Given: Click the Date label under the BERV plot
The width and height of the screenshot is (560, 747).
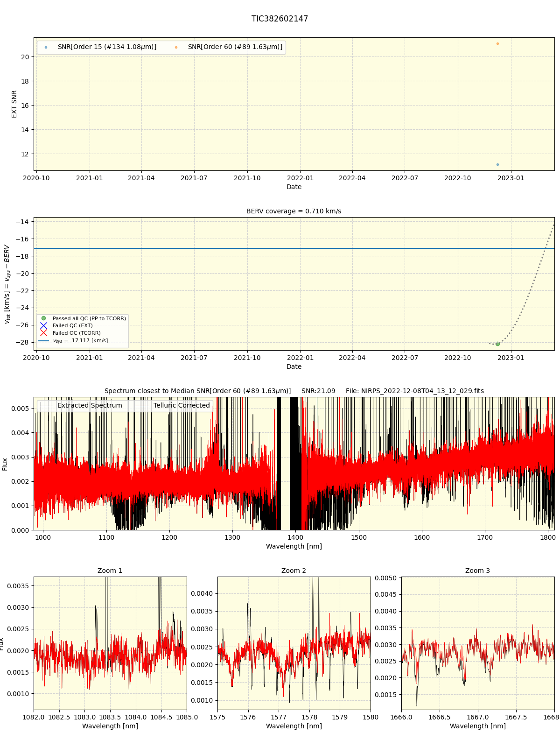Looking at the screenshot, I should pyautogui.click(x=294, y=366).
